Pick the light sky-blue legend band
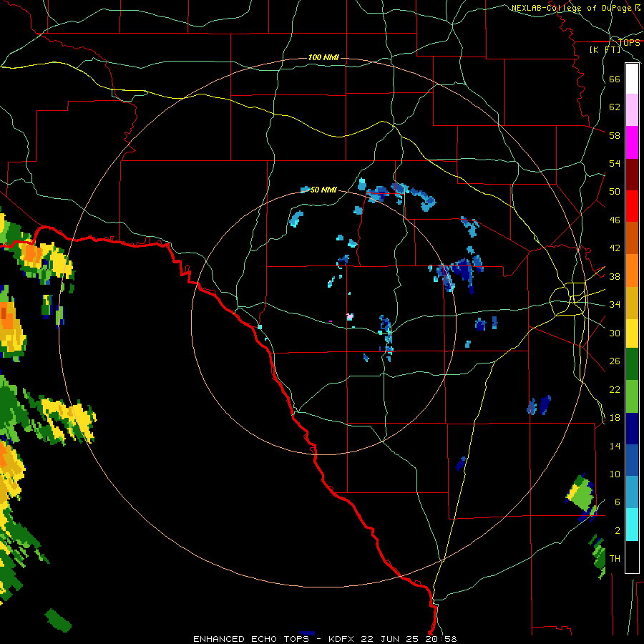The width and height of the screenshot is (644, 644). 632,492
